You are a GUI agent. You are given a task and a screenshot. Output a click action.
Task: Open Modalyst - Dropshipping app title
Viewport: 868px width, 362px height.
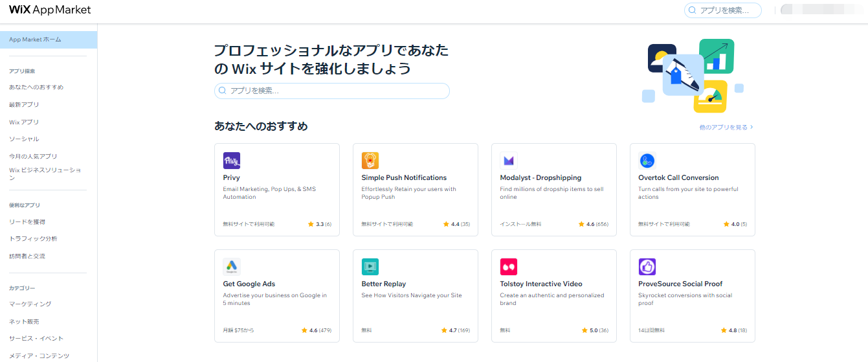coord(540,177)
